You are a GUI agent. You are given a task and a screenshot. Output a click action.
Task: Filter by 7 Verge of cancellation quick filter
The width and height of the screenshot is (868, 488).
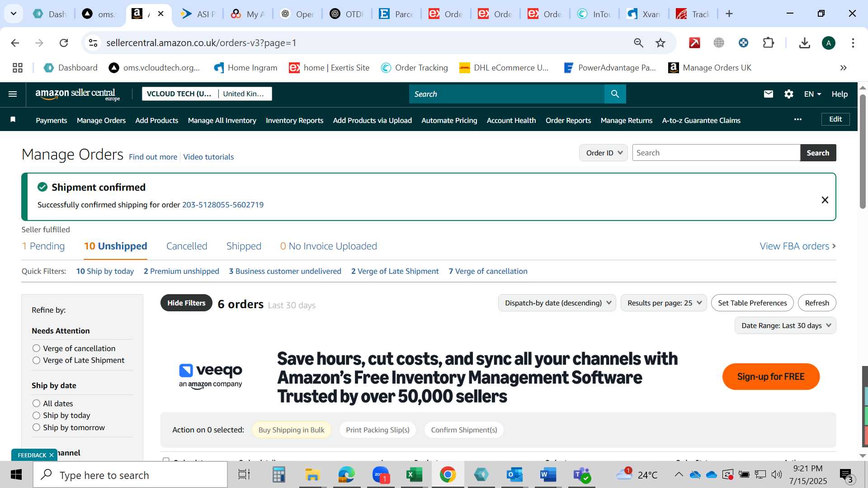(x=488, y=271)
